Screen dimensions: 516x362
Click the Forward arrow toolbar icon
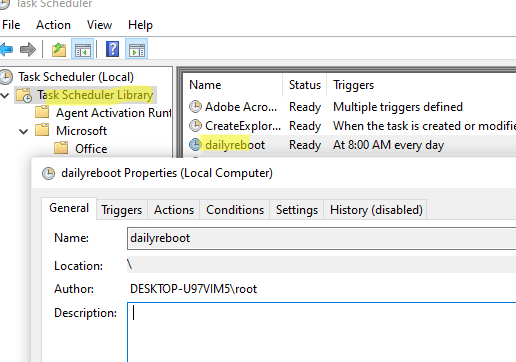[x=28, y=50]
